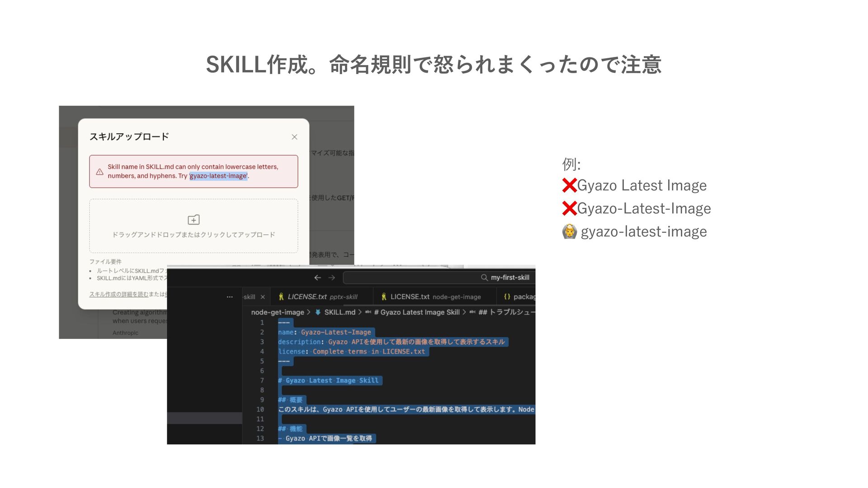Expand the node-get-image breadcrumb folder
Viewport: 868px width, 488px height.
point(278,312)
